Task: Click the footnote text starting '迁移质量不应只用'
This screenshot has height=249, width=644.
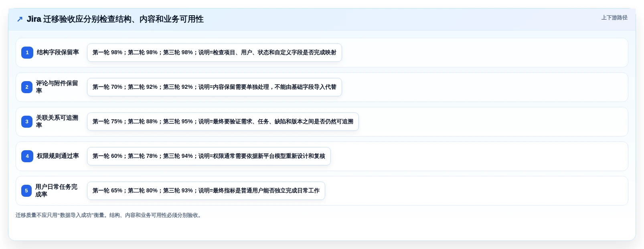Action: click(x=109, y=215)
